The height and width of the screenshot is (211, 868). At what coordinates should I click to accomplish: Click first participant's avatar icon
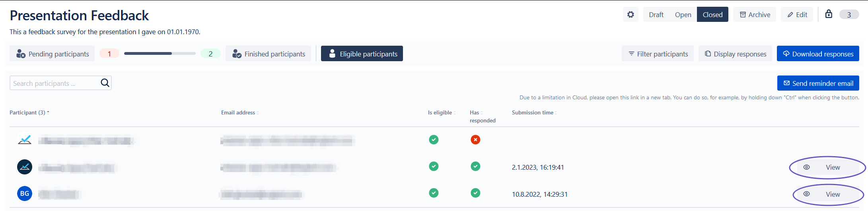click(25, 140)
